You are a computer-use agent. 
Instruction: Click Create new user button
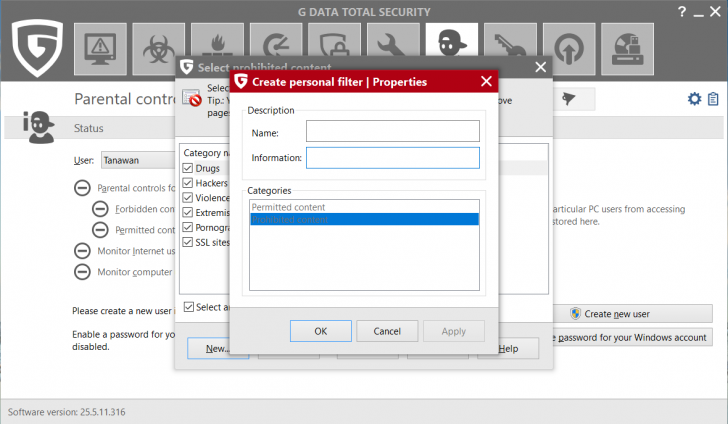point(632,314)
